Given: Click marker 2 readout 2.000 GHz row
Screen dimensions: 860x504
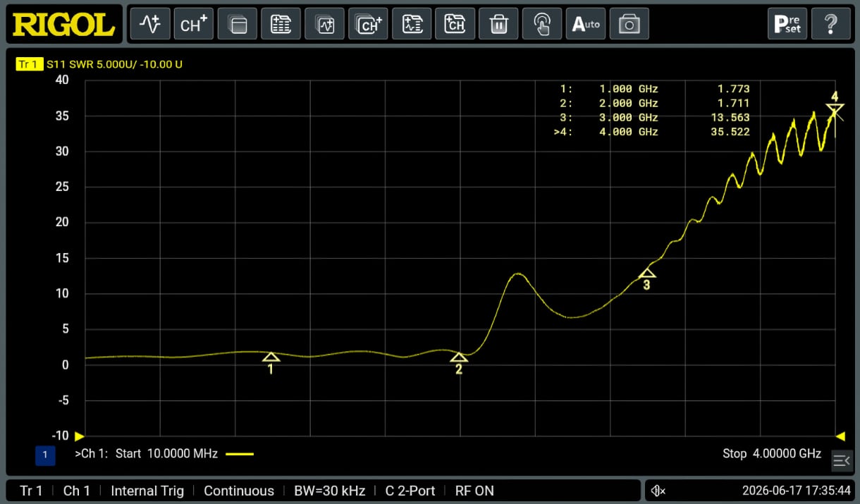Looking at the screenshot, I should point(655,103).
